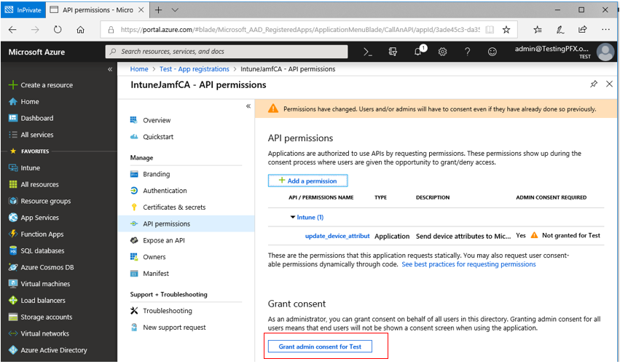The width and height of the screenshot is (620, 364).
Task: Open best practices for requesting permissions link
Action: pyautogui.click(x=468, y=264)
